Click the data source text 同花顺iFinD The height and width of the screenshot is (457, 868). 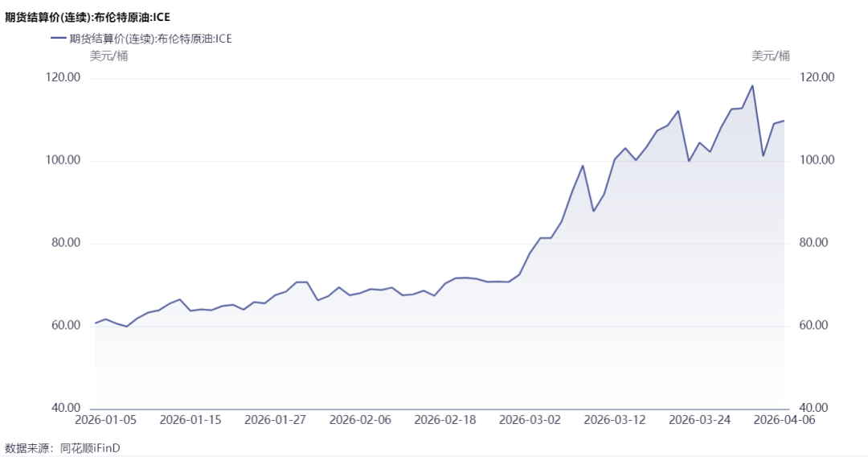click(90, 448)
